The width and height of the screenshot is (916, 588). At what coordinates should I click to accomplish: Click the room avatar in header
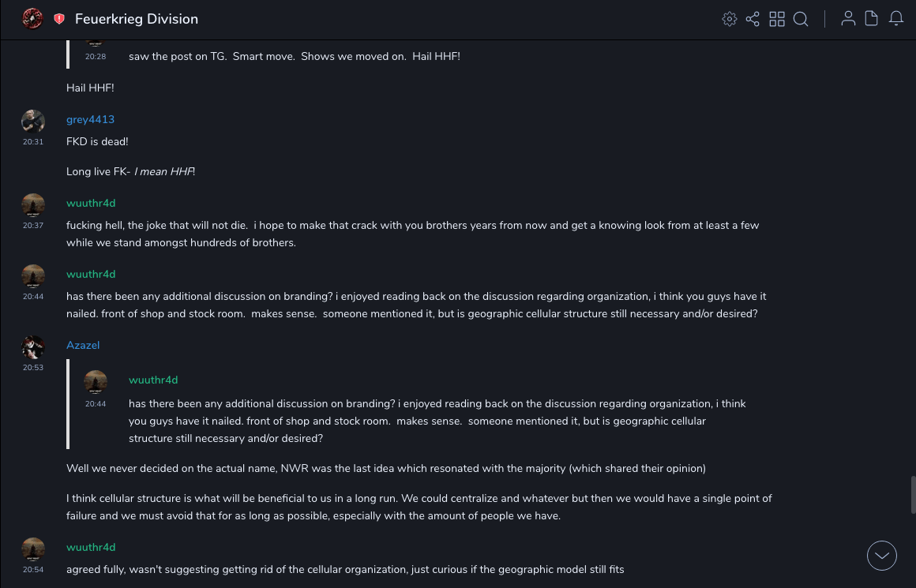[x=32, y=18]
